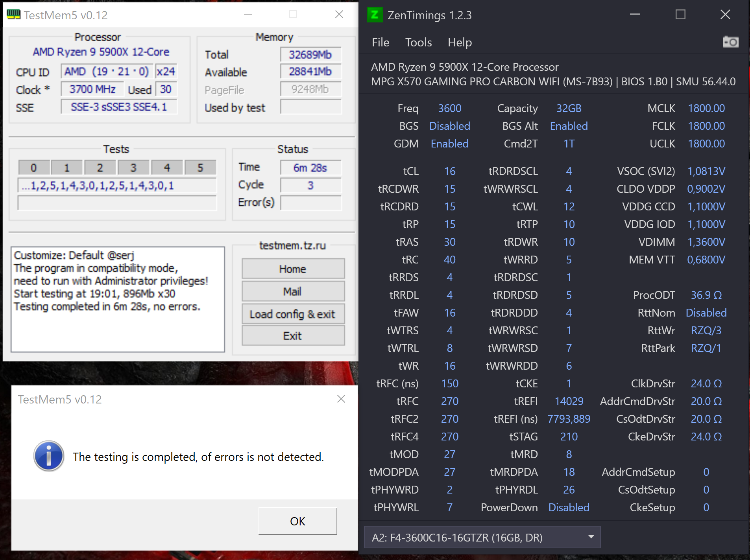The height and width of the screenshot is (560, 750).
Task: Click the test sequence field
Action: [117, 185]
